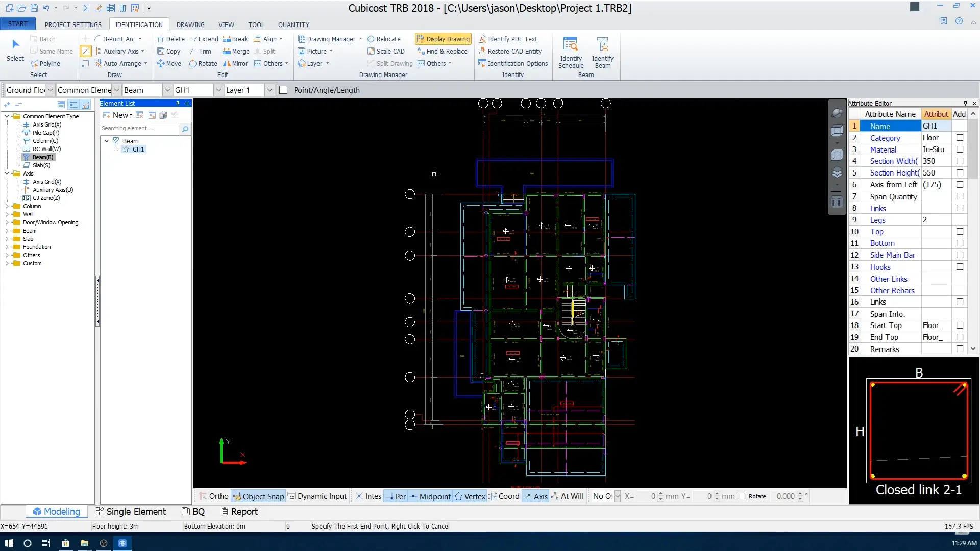Click the Identify Schedule icon
980x551 pixels.
click(x=571, y=52)
